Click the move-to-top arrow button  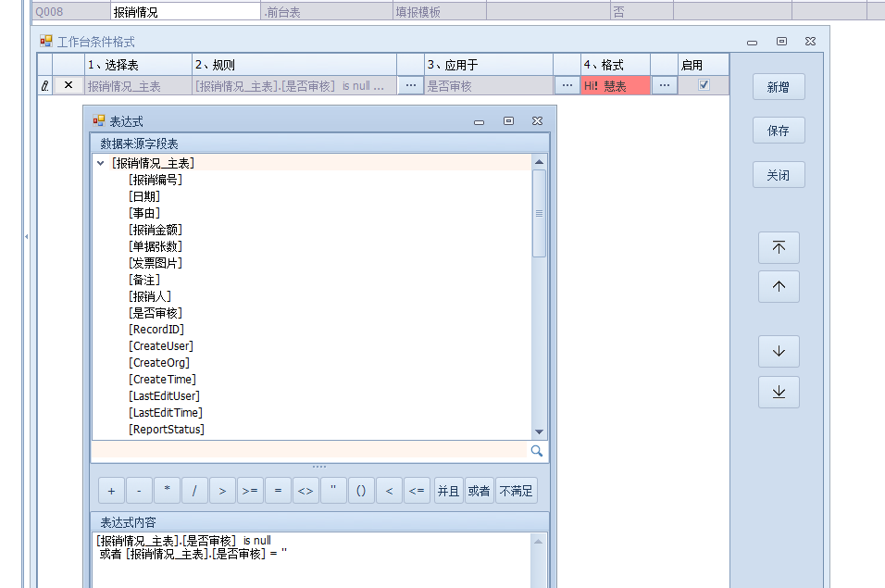pos(779,247)
